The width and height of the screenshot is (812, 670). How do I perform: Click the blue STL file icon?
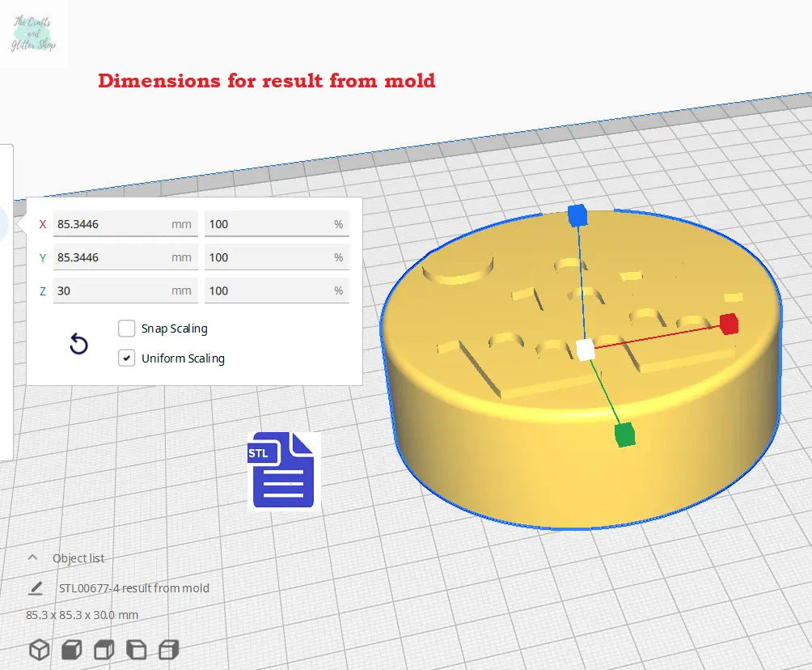[282, 471]
